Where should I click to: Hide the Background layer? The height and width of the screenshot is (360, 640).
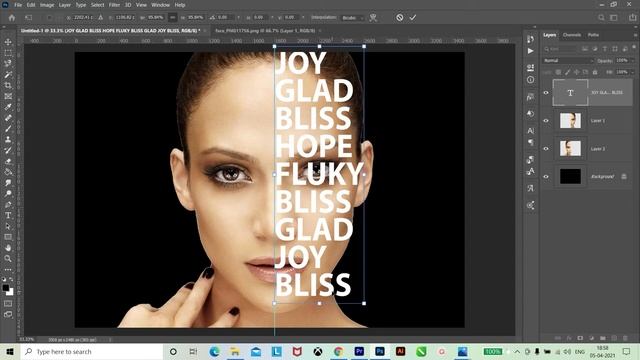point(546,176)
